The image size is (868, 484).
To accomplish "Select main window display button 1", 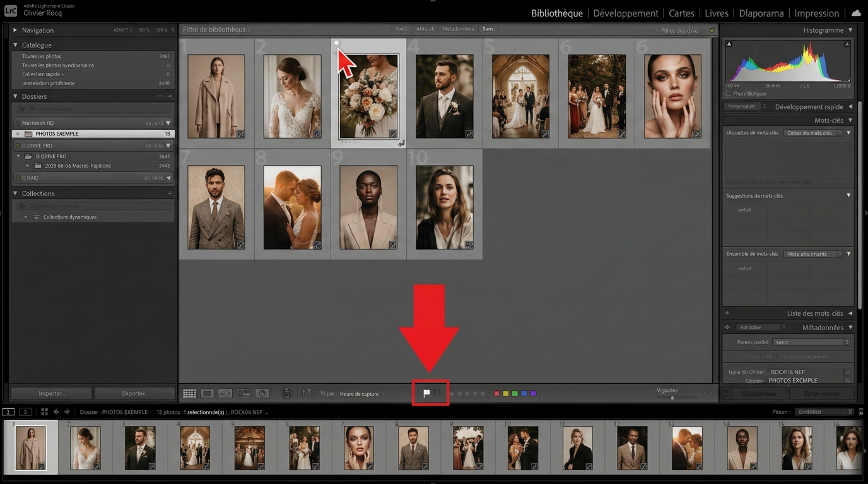I will 8,412.
